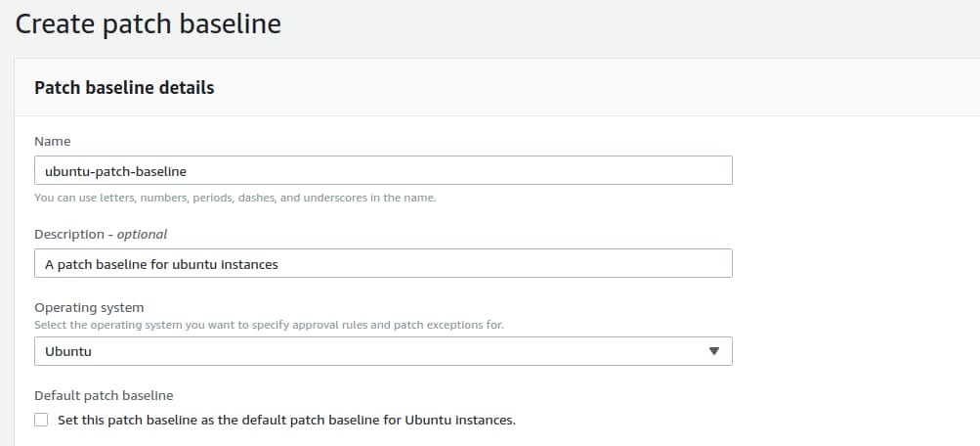Click the word 'optional' beside Description
980x446 pixels.
[143, 235]
